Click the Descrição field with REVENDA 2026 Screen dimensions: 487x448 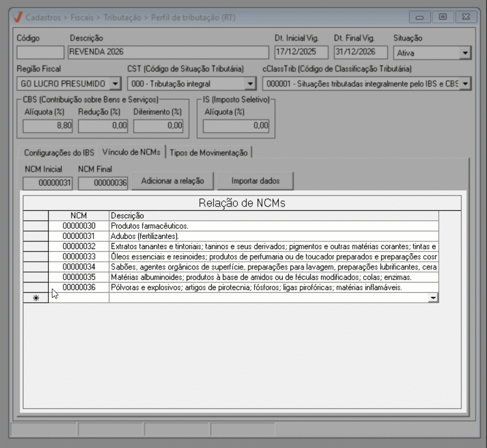[x=168, y=52]
